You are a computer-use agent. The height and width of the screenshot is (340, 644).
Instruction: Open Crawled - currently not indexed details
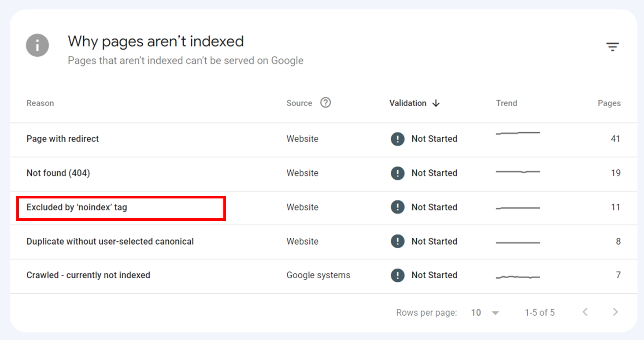pos(88,275)
